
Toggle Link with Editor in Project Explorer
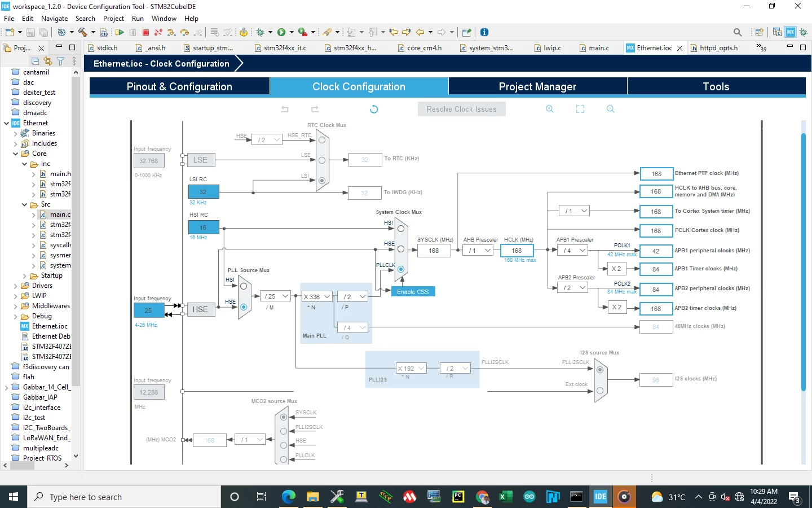click(x=48, y=61)
